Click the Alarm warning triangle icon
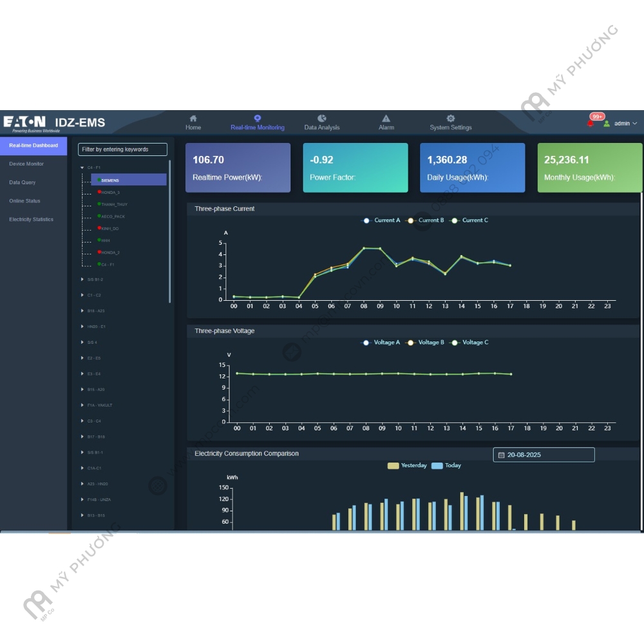The height and width of the screenshot is (644, 644). [386, 118]
